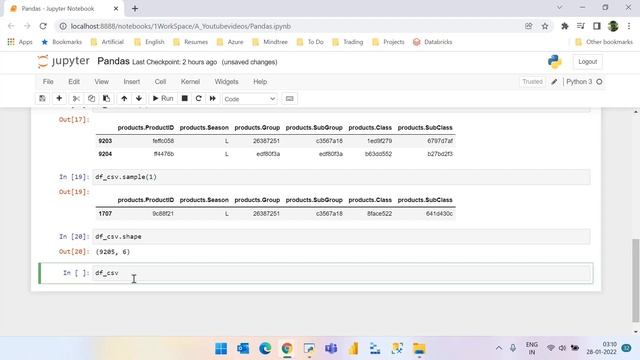
Task: Open the Trading bookmarks folder
Action: [347, 42]
